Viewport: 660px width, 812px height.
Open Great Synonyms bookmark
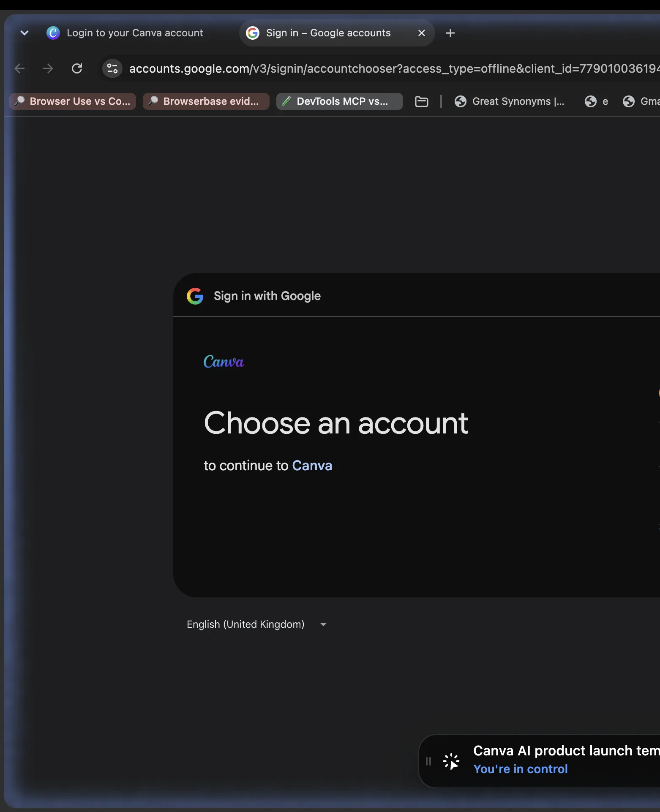point(510,101)
